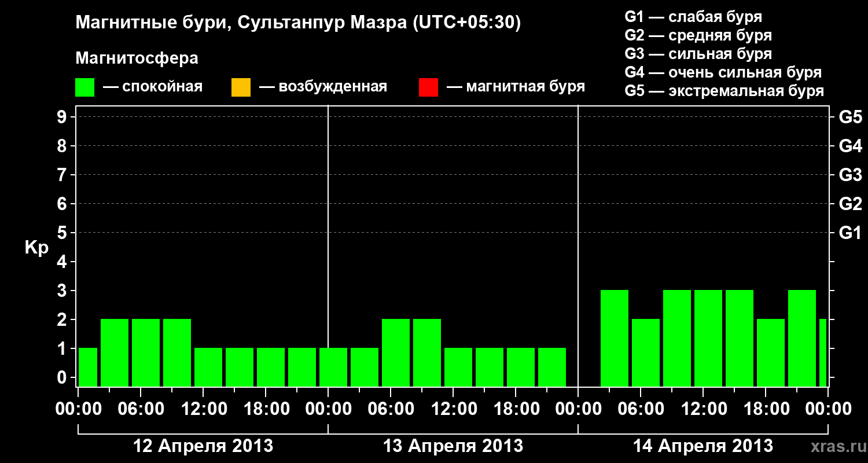Click the '13 Апреля 2013' date label

click(x=453, y=446)
